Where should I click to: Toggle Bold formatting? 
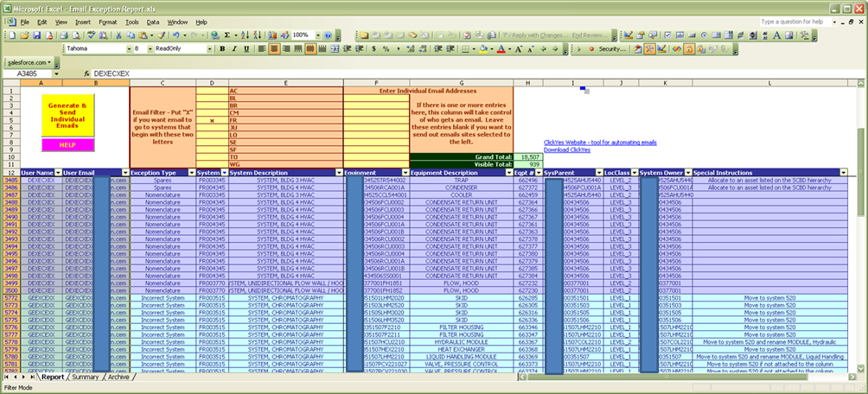(x=222, y=48)
